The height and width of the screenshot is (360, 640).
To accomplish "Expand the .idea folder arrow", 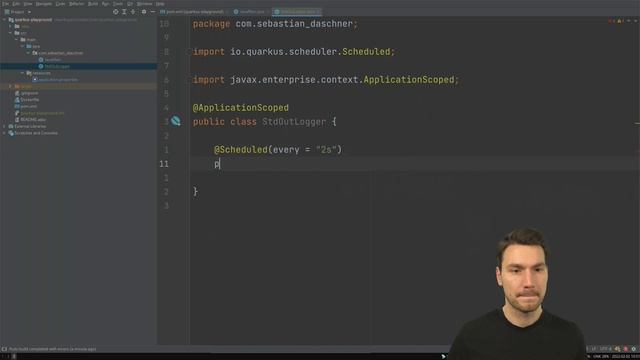I will tap(11, 26).
